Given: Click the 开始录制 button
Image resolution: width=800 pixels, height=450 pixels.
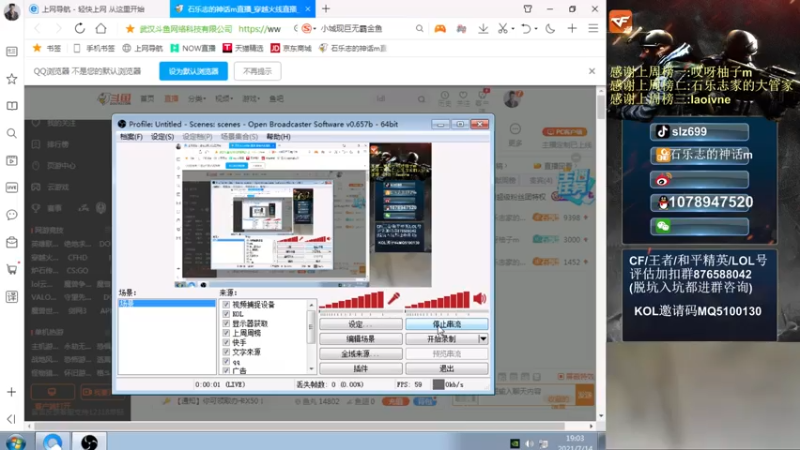Looking at the screenshot, I should tap(441, 339).
